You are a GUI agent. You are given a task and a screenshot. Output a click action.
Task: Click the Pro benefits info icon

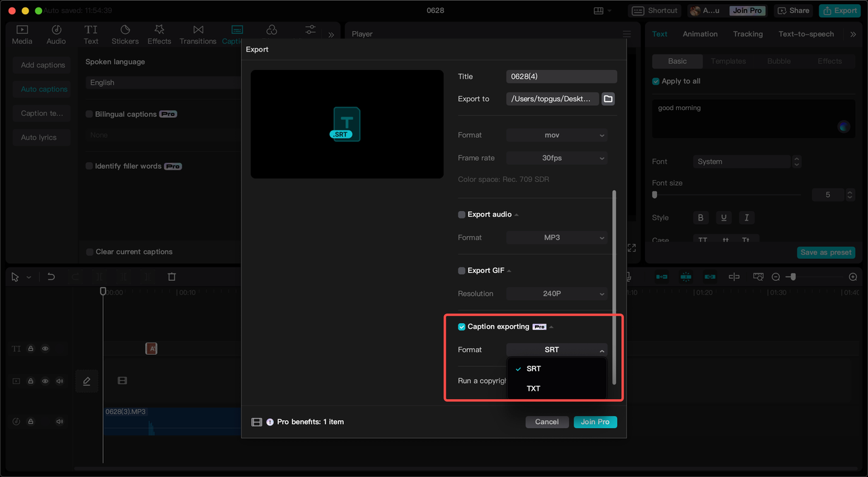270,422
